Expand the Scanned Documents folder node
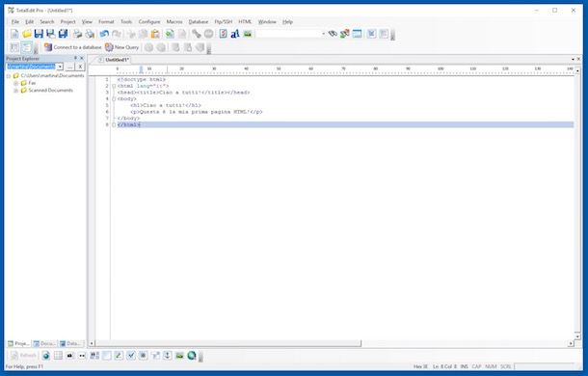This screenshot has height=376, width=588. pos(15,91)
